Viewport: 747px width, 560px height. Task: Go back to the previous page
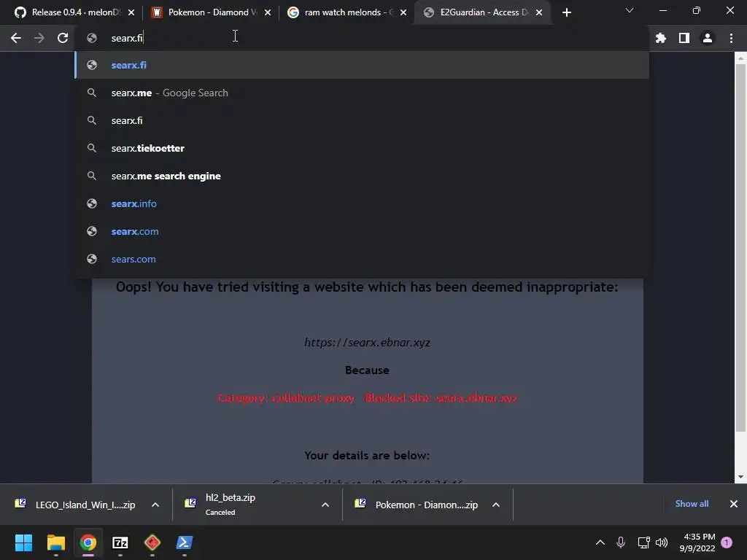click(16, 38)
